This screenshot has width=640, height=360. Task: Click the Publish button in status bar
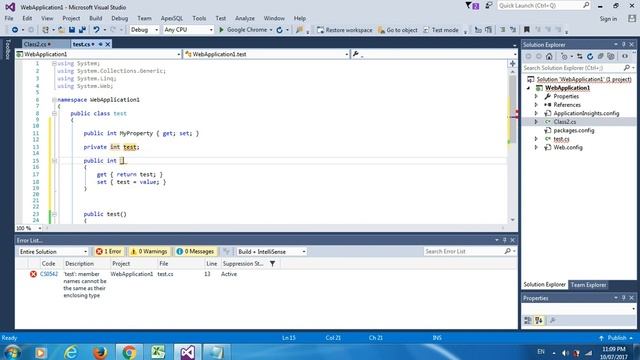[x=617, y=338]
